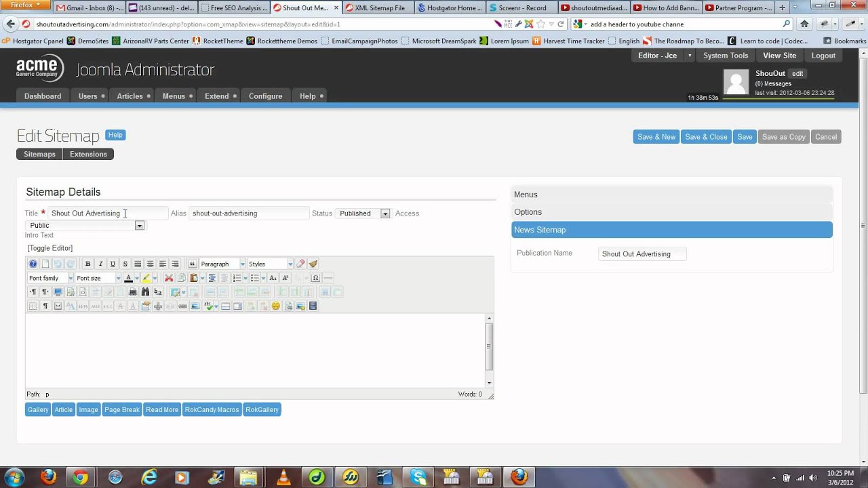The width and height of the screenshot is (868, 488).
Task: Click the copy icon in editor toolbar
Action: point(182,278)
